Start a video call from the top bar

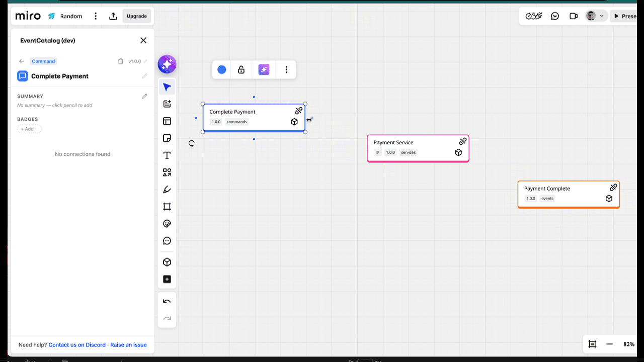[573, 16]
